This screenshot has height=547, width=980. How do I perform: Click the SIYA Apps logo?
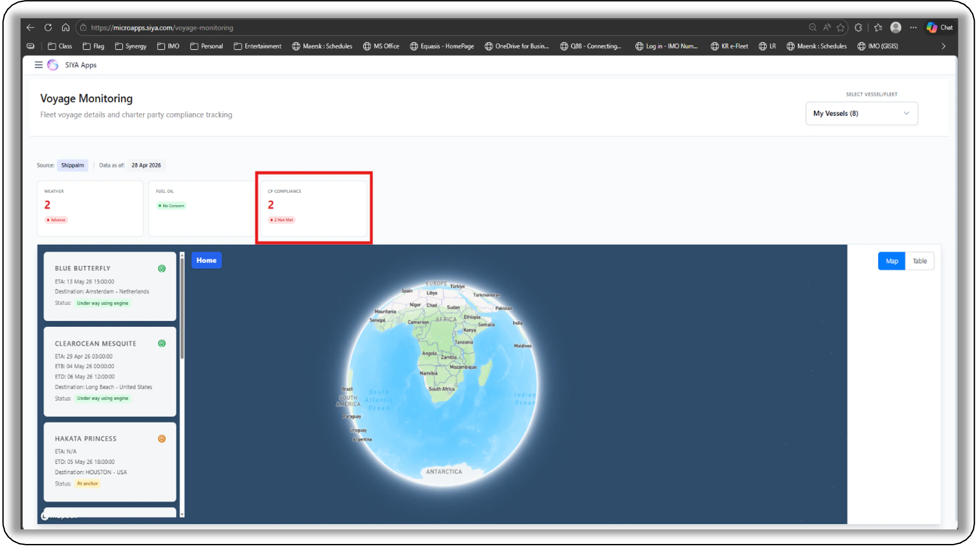pyautogui.click(x=53, y=65)
